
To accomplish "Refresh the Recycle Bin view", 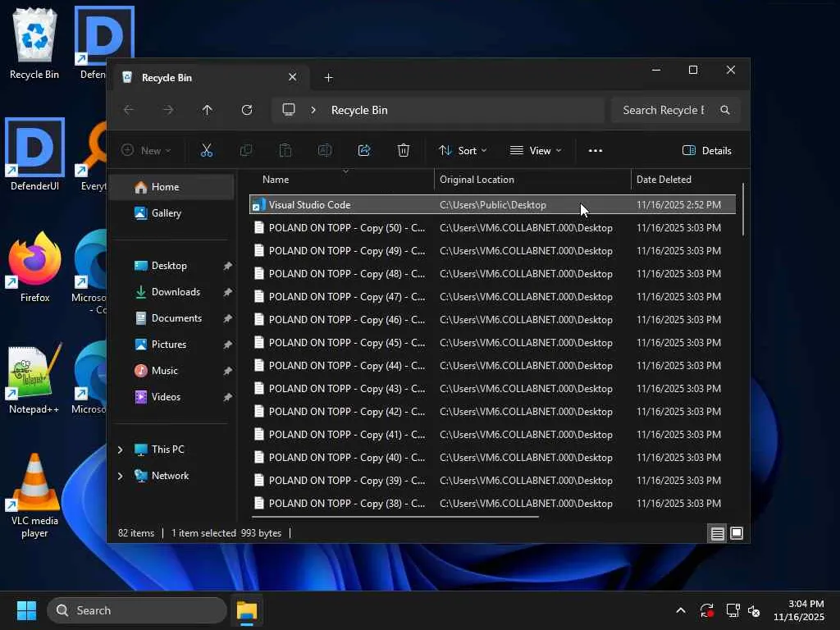I will pyautogui.click(x=247, y=110).
